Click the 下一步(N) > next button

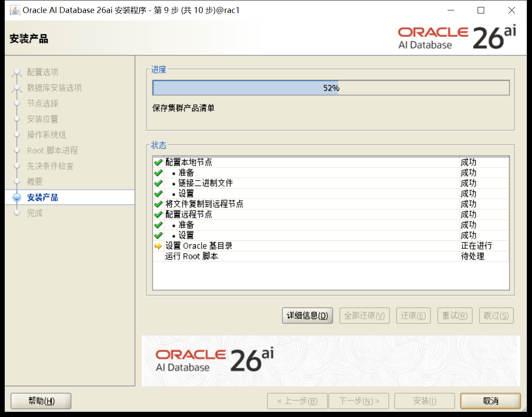[359, 401]
